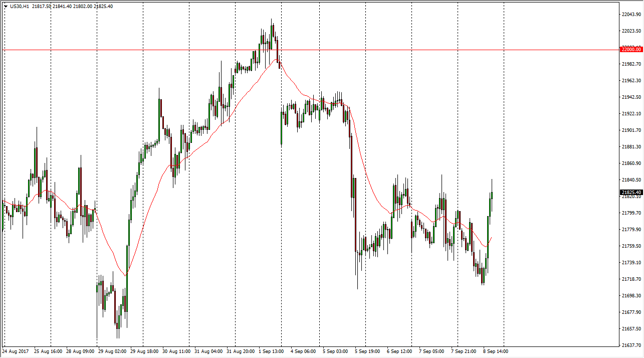Click the US30,H1 symbol title text

[20, 6]
